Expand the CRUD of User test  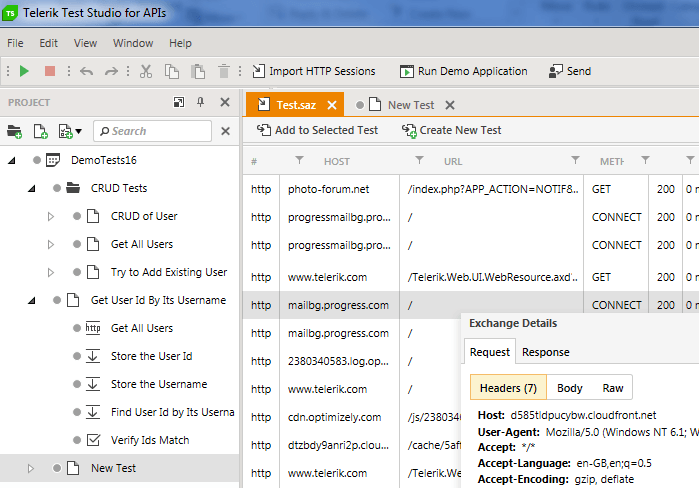pyautogui.click(x=51, y=217)
